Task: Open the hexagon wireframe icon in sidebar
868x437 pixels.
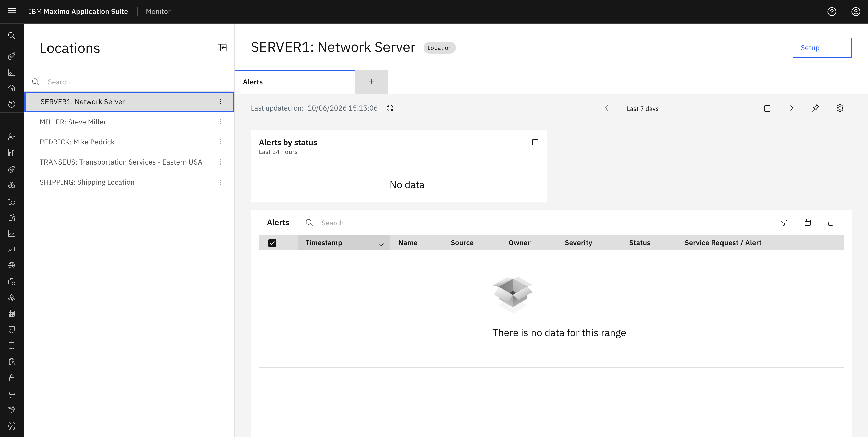Action: tap(12, 266)
